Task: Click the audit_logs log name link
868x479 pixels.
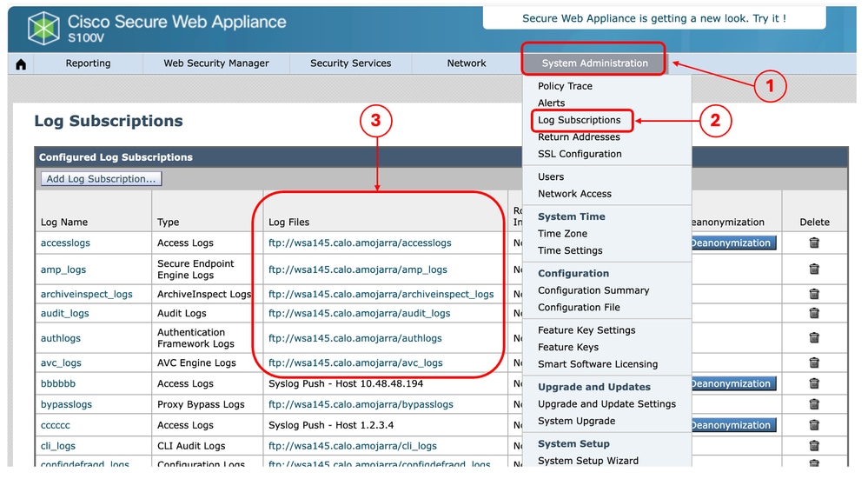Action: tap(65, 314)
